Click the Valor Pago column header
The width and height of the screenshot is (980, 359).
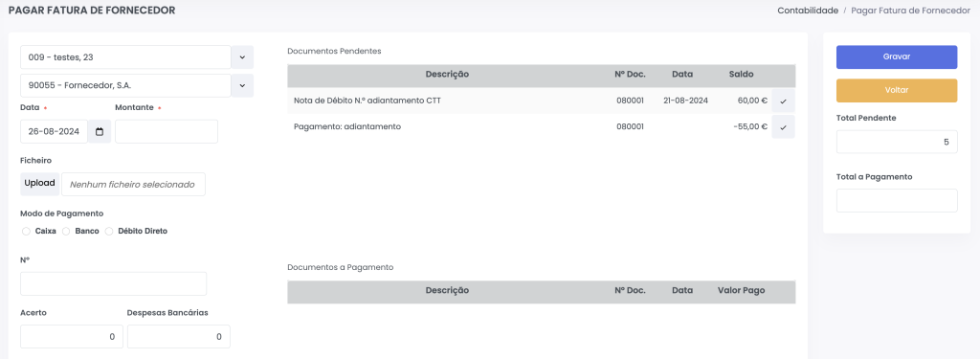[742, 291]
